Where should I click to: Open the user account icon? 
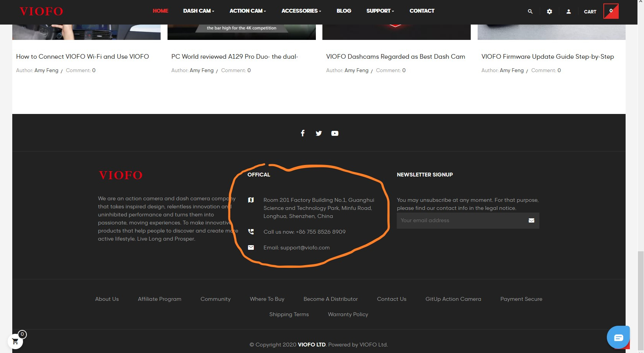coord(568,12)
